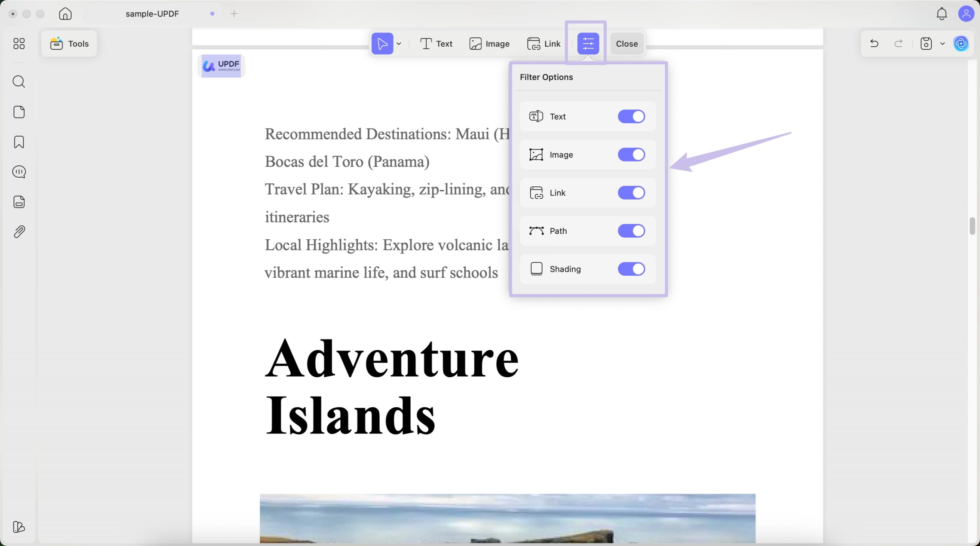Disable the Shading filter toggle

coord(631,269)
